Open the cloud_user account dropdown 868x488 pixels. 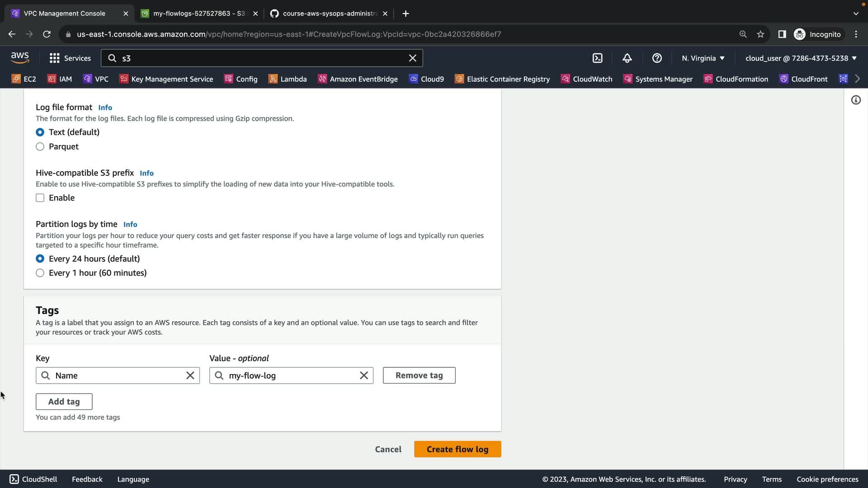(801, 58)
